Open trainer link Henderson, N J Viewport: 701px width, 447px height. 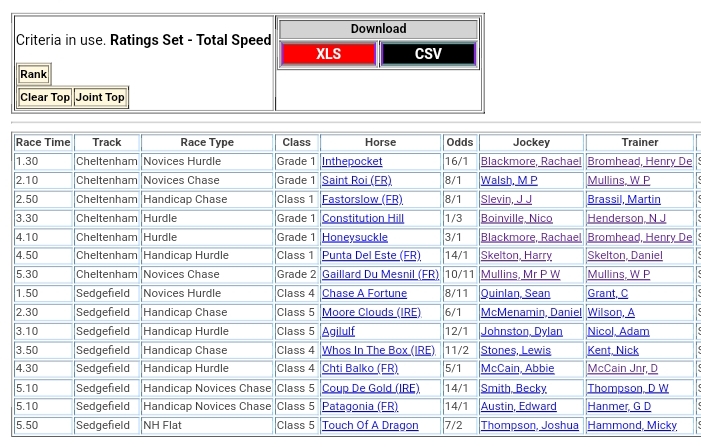pyautogui.click(x=626, y=218)
